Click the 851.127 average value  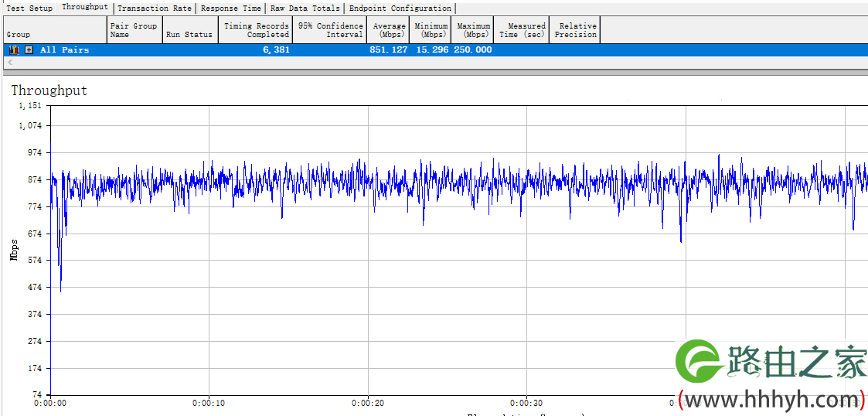[x=389, y=49]
